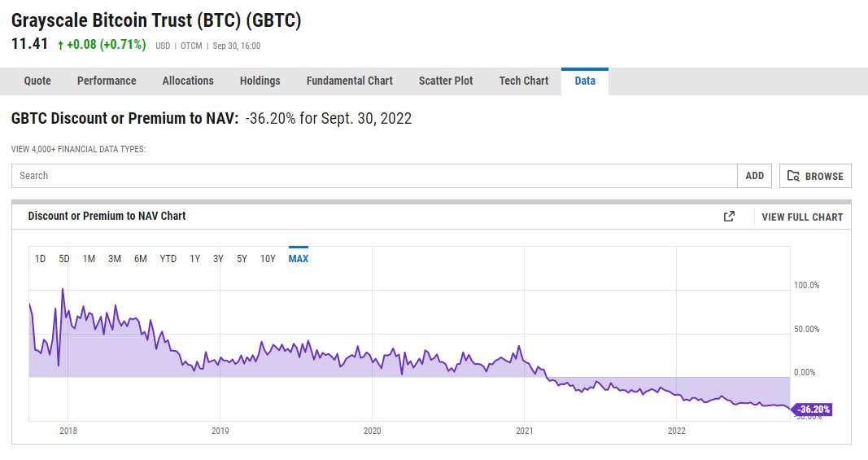Click the folder search icon in BROWSE

tap(793, 176)
